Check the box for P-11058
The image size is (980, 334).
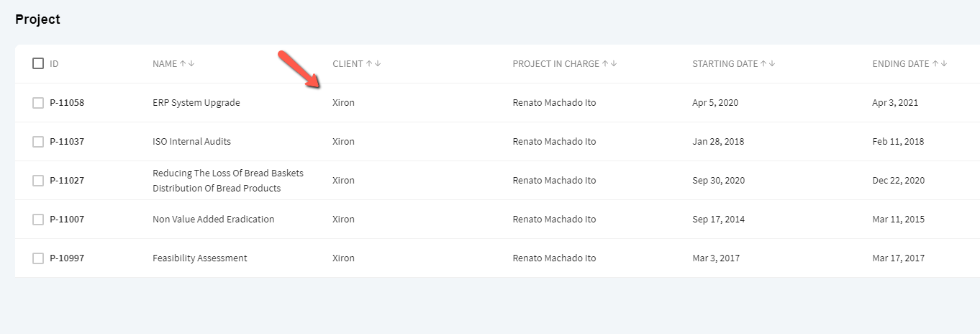pyautogui.click(x=38, y=103)
